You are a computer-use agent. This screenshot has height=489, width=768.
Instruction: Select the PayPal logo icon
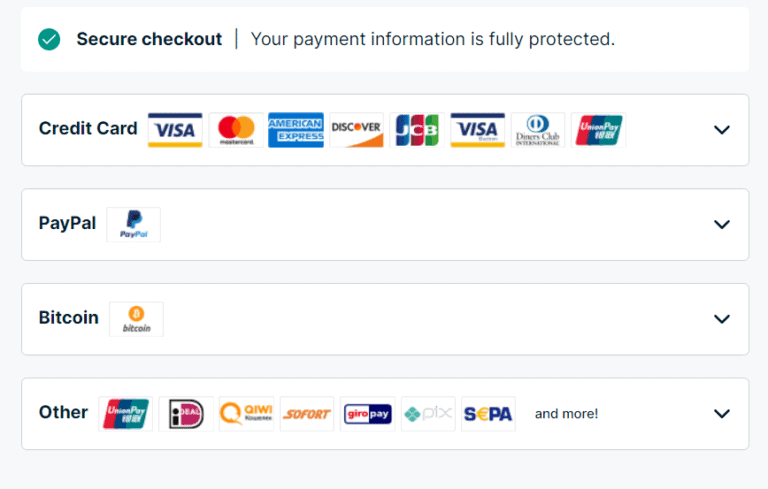coord(134,224)
